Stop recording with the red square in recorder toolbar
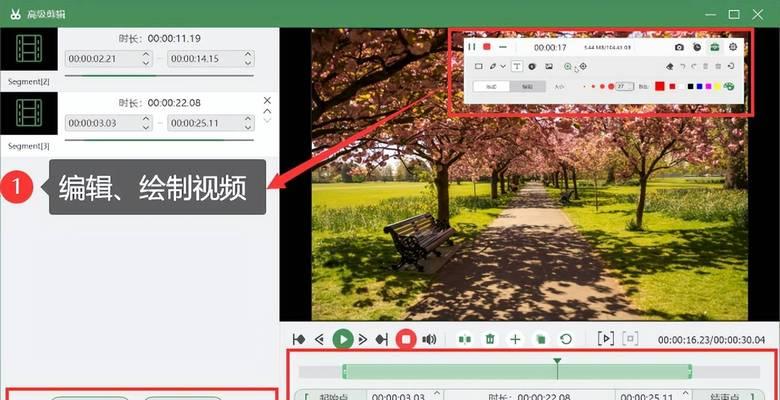 (487, 47)
